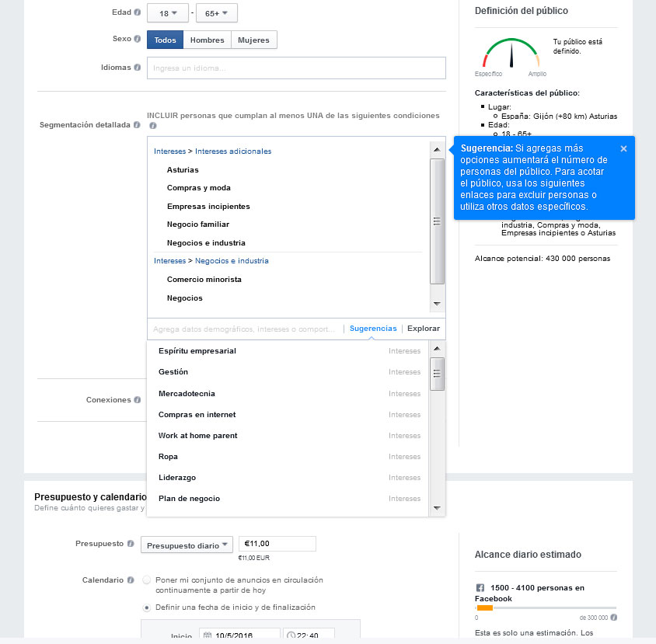Click the Segmentación detallada info icon
Image resolution: width=656 pixels, height=644 pixels.
click(138, 124)
